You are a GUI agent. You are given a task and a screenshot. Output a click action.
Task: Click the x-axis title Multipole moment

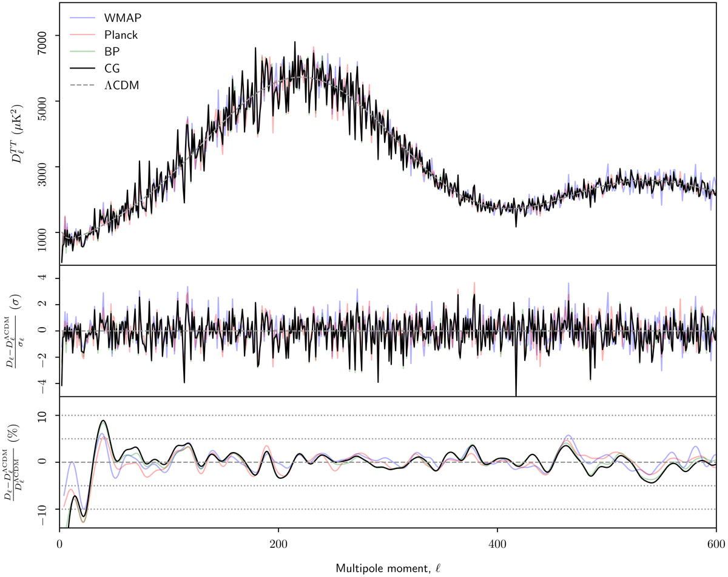pyautogui.click(x=387, y=567)
